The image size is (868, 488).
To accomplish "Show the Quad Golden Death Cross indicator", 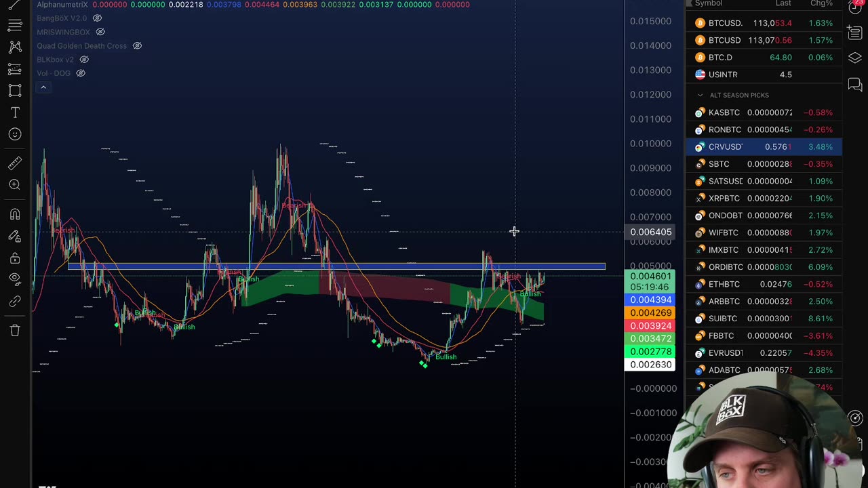I will pyautogui.click(x=137, y=45).
